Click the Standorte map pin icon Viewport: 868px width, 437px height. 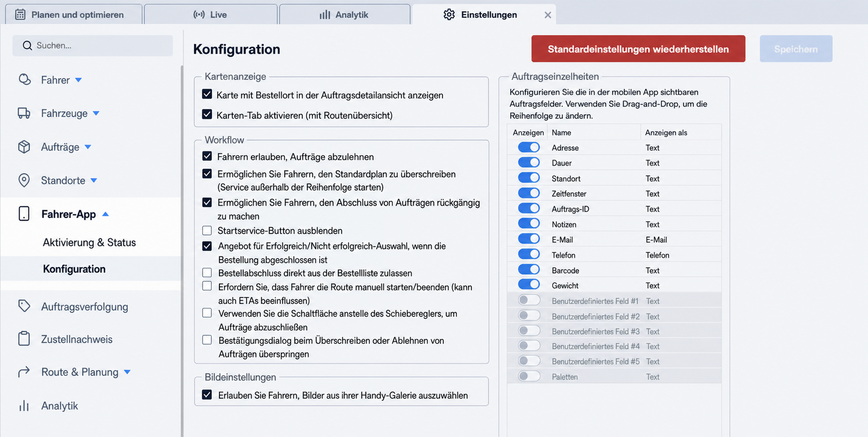coord(24,180)
